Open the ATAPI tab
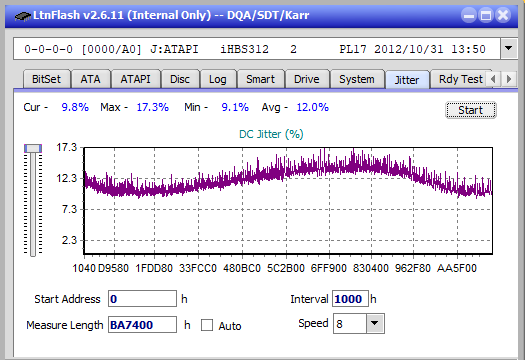Image resolution: width=525 pixels, height=360 pixels. click(x=135, y=79)
